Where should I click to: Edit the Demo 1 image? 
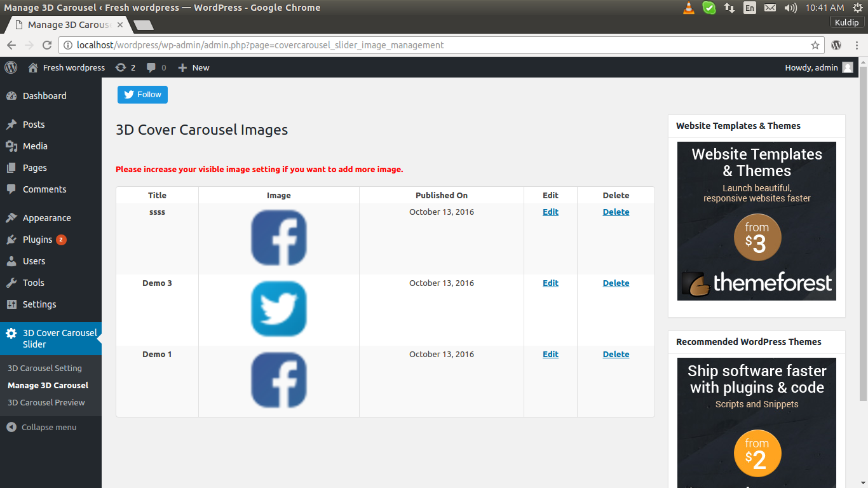coord(550,355)
